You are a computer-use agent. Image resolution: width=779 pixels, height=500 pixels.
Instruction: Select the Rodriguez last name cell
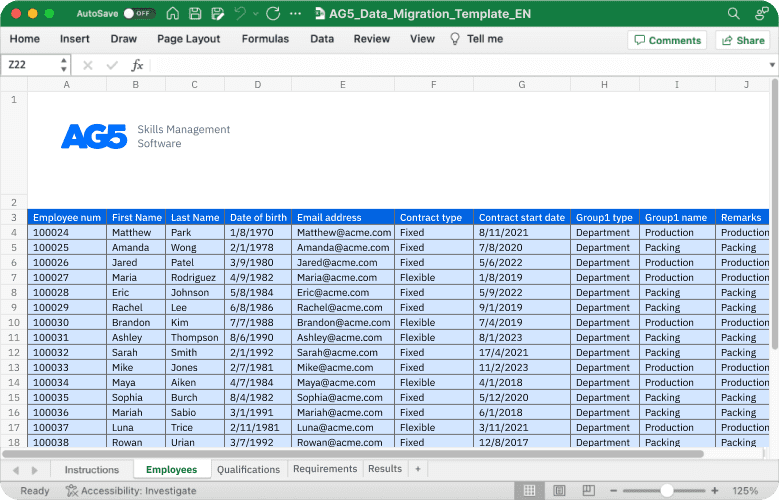[195, 277]
